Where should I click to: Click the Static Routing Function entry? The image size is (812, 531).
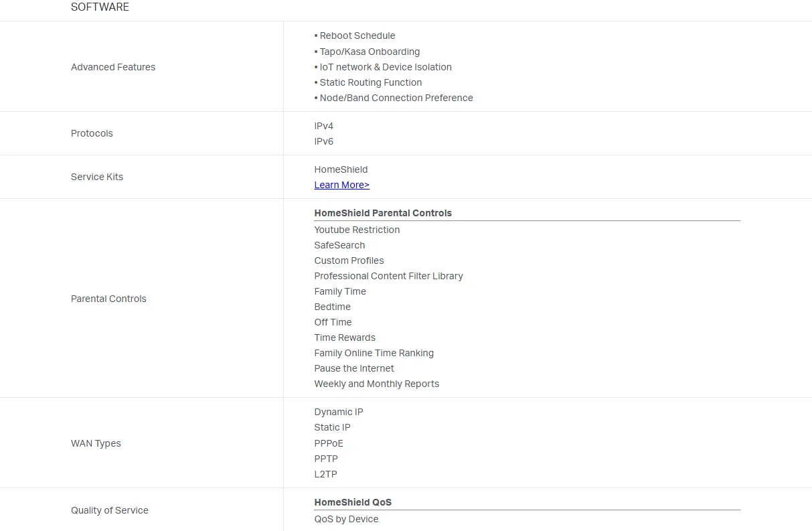370,82
